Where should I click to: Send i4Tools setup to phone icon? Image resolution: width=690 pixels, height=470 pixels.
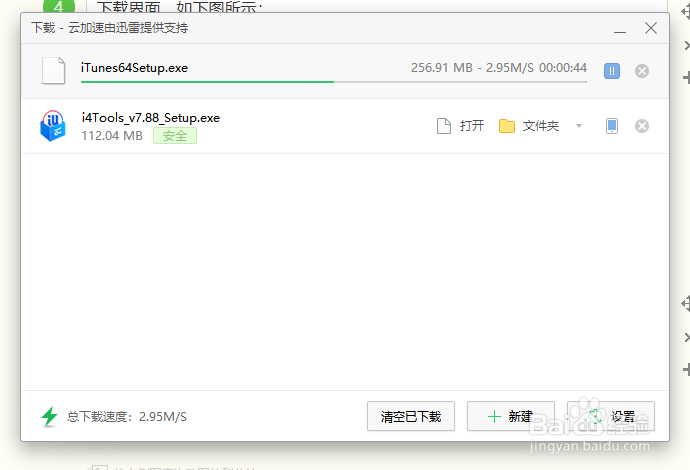coord(612,126)
